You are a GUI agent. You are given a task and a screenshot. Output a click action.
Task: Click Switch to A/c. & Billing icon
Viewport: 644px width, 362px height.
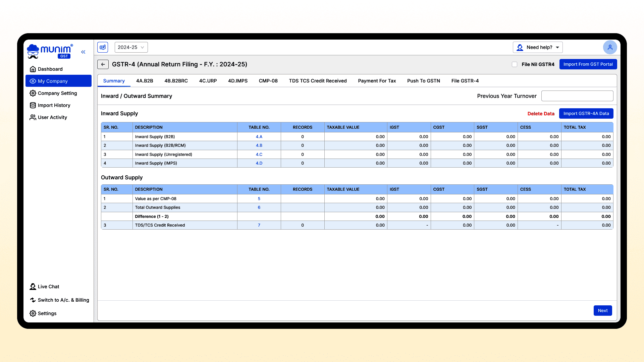[x=33, y=300]
